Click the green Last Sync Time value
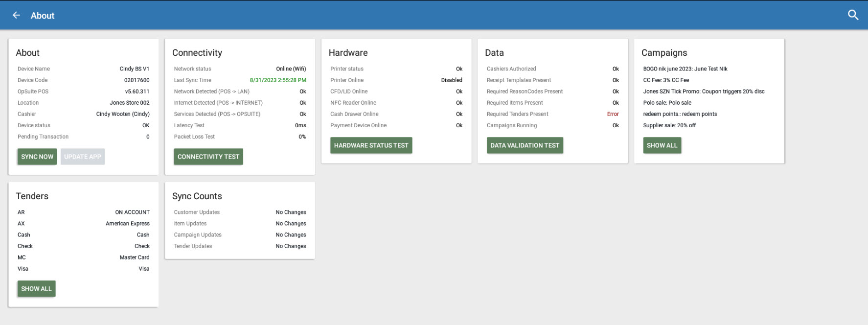 pyautogui.click(x=277, y=80)
